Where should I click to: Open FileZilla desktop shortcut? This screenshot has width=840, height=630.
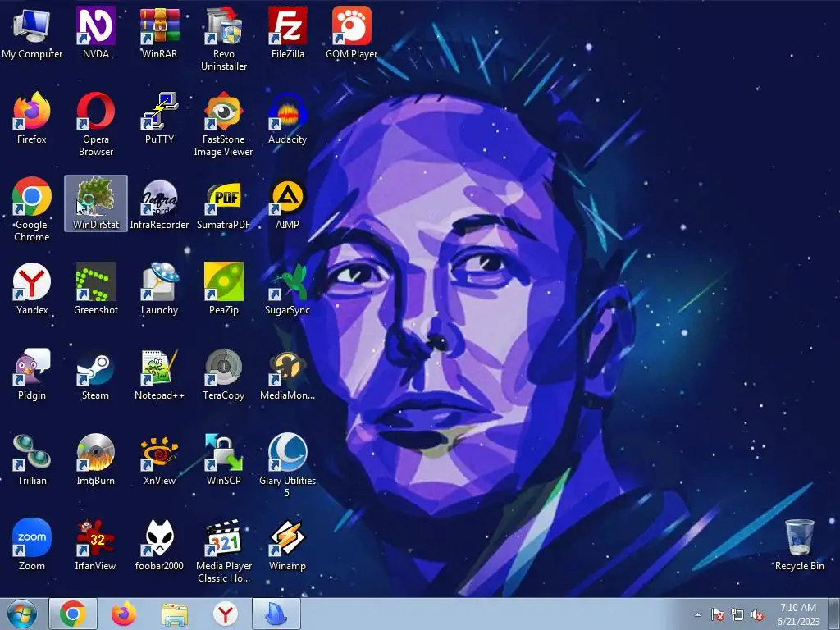tap(288, 33)
